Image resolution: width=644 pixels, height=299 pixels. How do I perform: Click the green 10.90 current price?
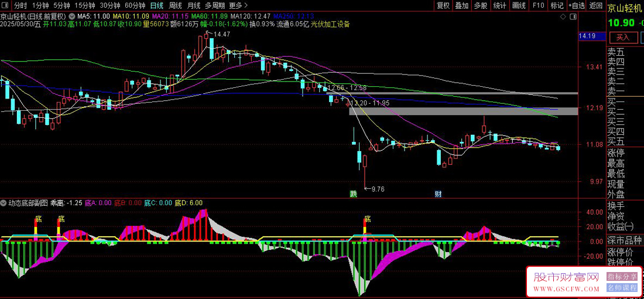[621, 23]
